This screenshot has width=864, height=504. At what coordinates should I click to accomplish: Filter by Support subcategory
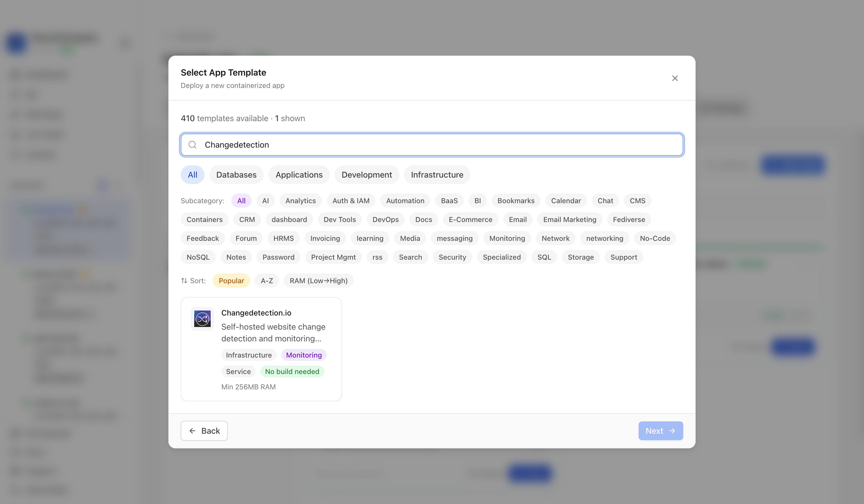[624, 257]
